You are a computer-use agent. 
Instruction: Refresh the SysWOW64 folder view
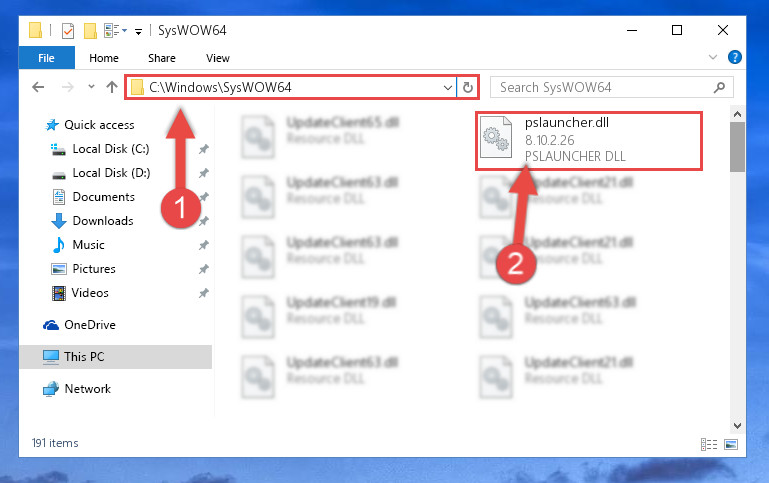click(468, 87)
